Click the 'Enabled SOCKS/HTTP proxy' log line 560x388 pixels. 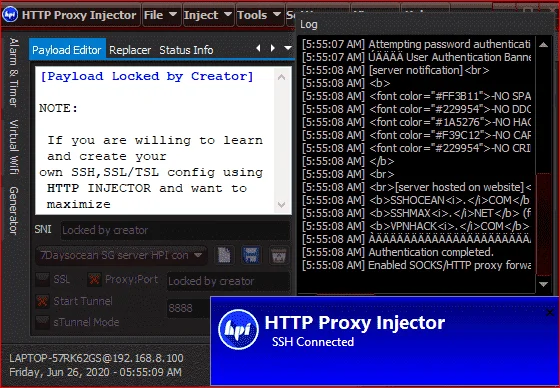coord(416,265)
